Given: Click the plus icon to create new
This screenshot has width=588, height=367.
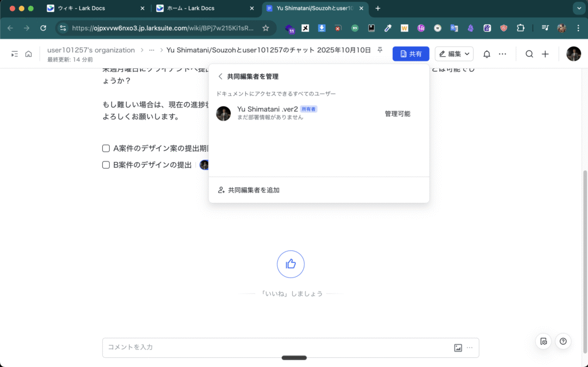Looking at the screenshot, I should (x=546, y=54).
